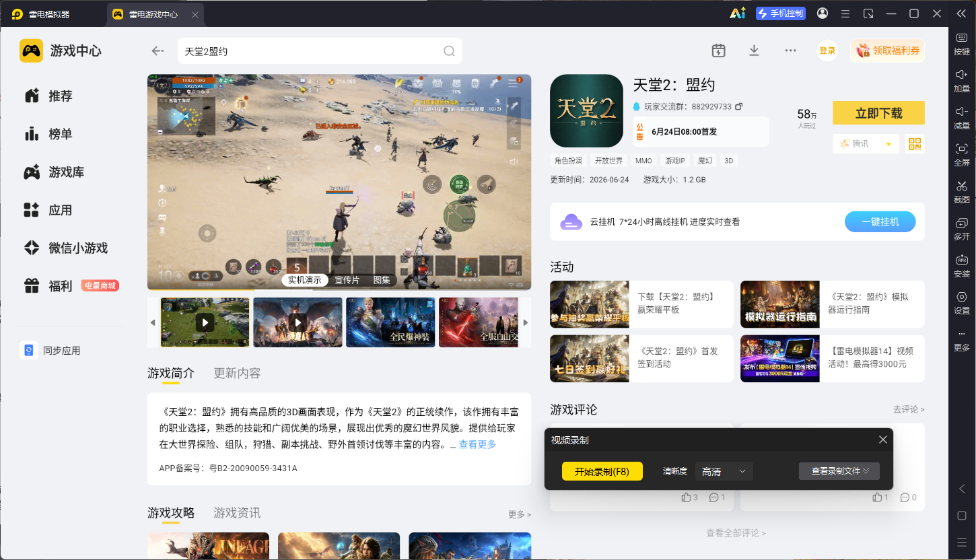Click 立即下载 download button
The width and height of the screenshot is (976, 560).
pyautogui.click(x=878, y=113)
